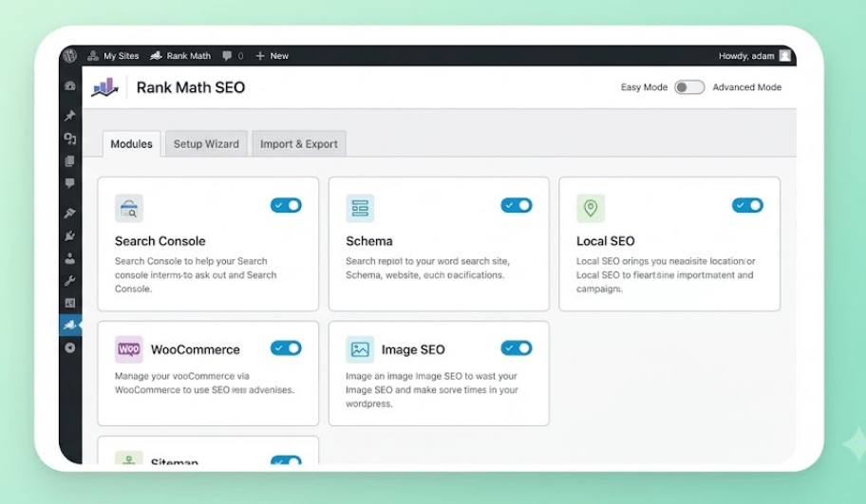Open Dashboard from the sidebar

coord(70,85)
